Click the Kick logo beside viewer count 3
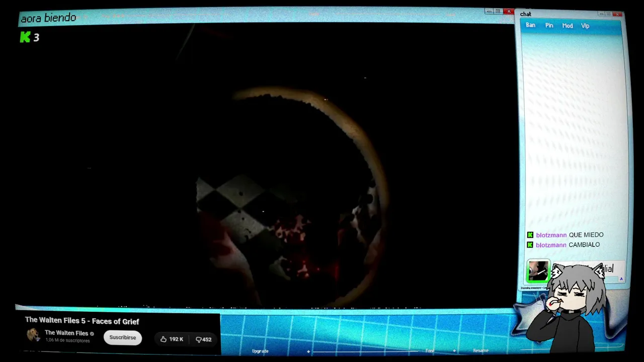 pos(25,37)
